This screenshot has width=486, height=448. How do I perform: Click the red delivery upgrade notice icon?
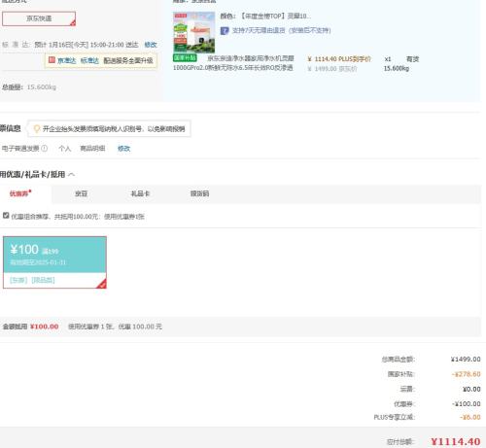52,60
